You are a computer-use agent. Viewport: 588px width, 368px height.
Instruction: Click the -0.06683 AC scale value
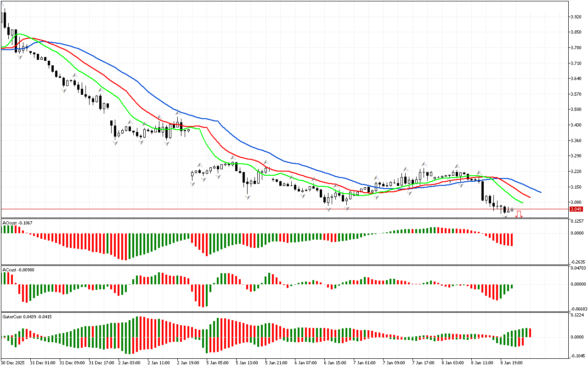pos(578,309)
